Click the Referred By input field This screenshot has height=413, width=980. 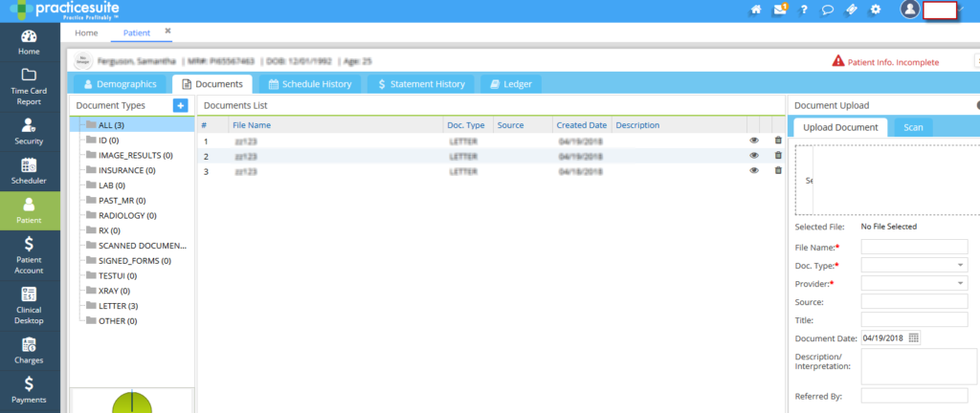click(x=914, y=396)
